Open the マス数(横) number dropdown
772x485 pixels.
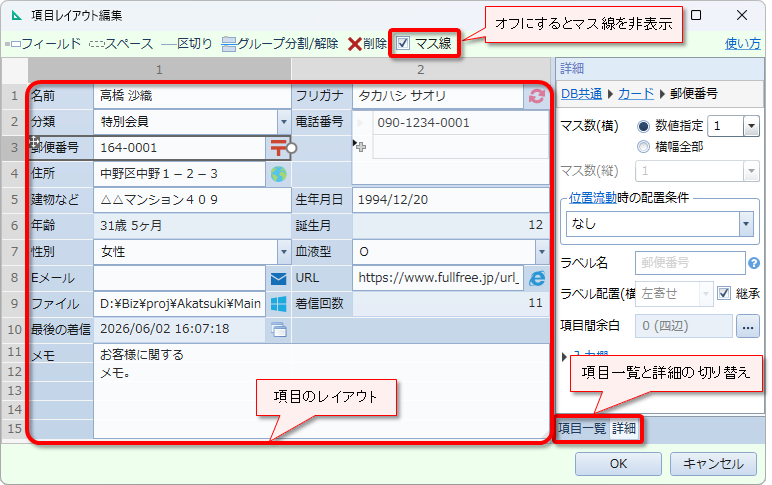751,126
